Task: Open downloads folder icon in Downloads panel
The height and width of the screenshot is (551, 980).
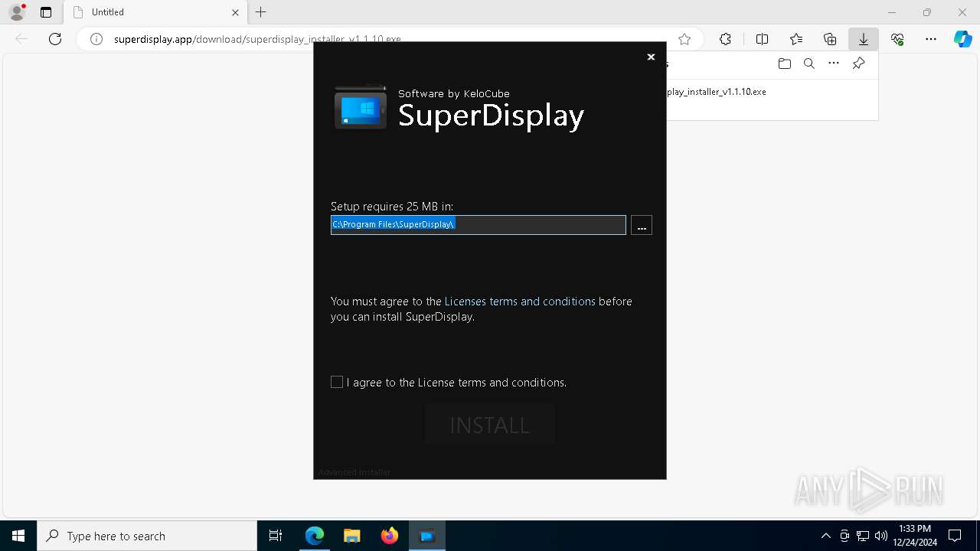Action: tap(784, 64)
